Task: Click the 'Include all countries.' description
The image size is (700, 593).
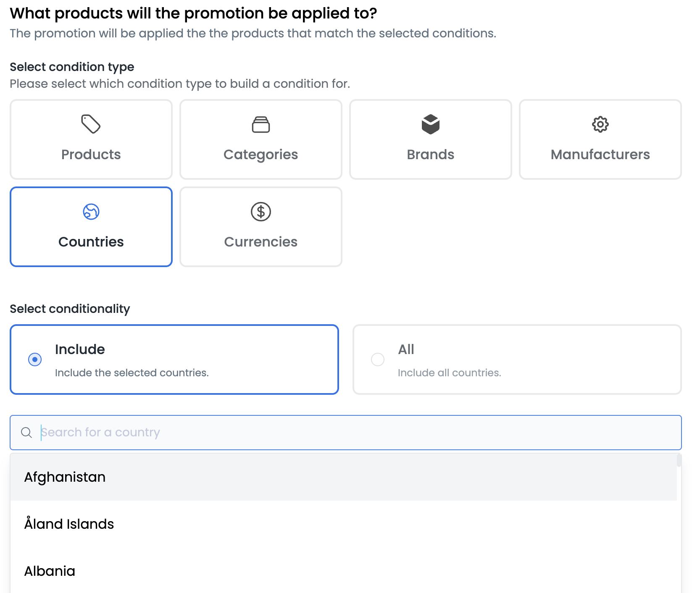Action: [x=450, y=373]
